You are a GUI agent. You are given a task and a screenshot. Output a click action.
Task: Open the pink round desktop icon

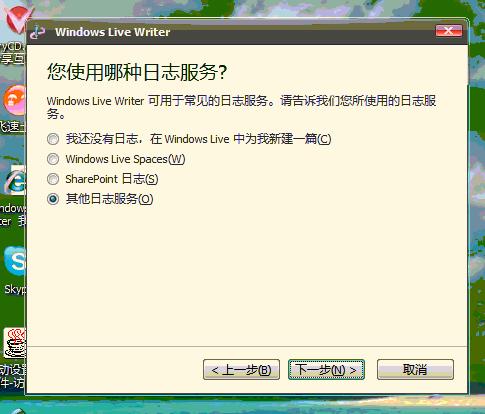pyautogui.click(x=15, y=100)
